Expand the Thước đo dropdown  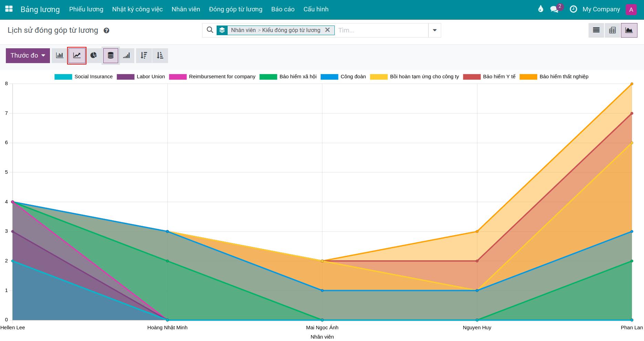[28, 56]
